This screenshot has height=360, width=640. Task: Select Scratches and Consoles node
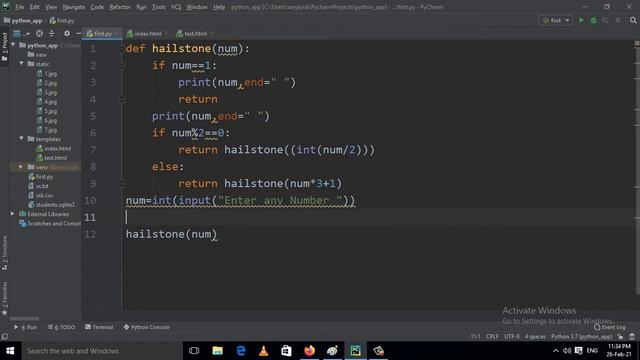click(50, 224)
